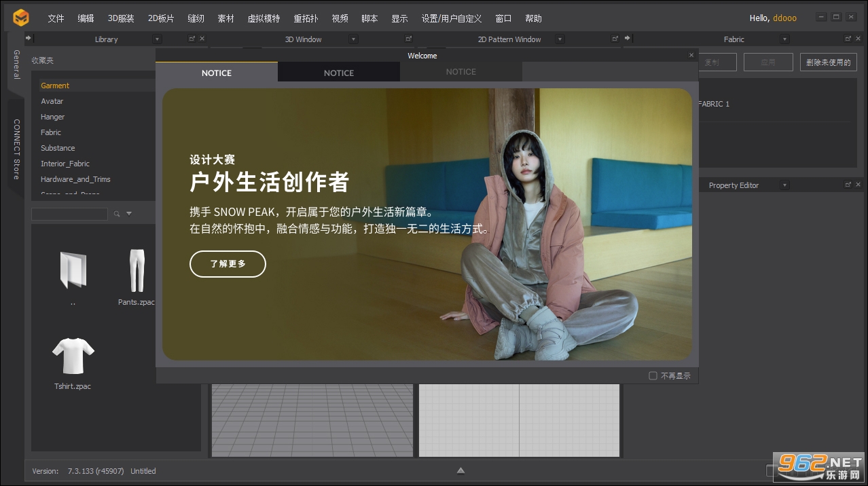Click the ddooo username link
The width and height of the screenshot is (868, 486).
pos(784,18)
